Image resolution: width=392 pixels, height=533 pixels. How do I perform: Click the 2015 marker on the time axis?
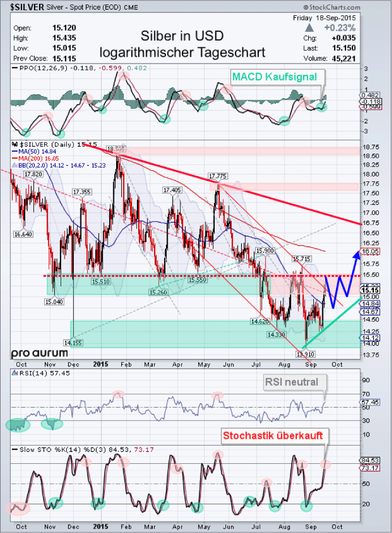click(x=100, y=363)
